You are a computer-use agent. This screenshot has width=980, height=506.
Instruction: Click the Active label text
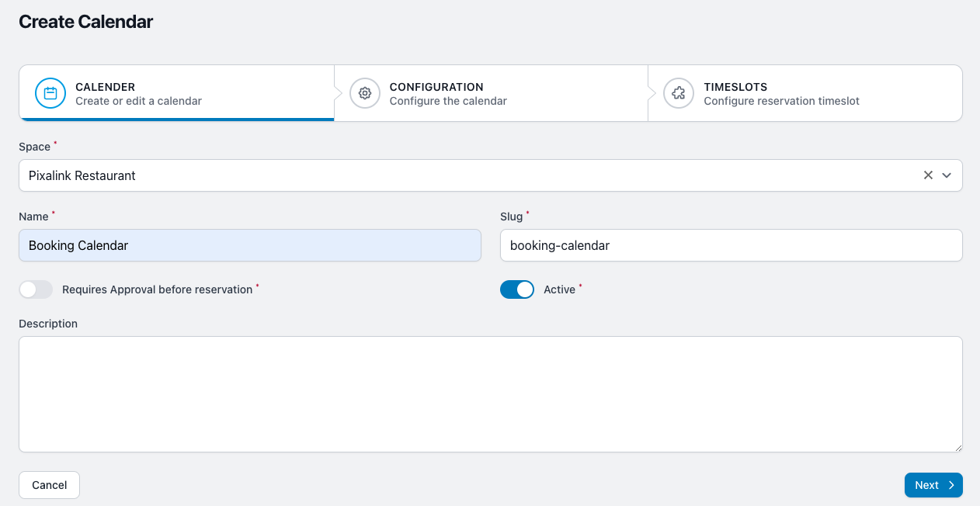[x=559, y=289]
